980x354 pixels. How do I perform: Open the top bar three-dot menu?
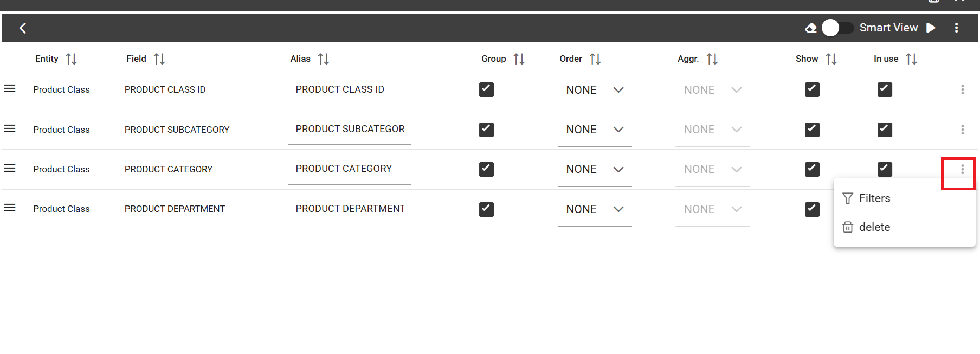[957, 28]
